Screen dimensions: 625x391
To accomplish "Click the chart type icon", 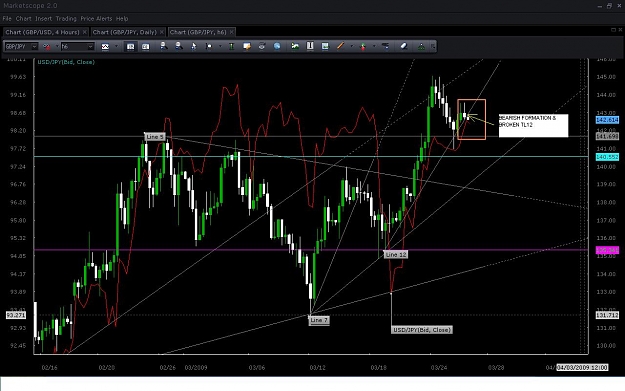I will pos(105,47).
